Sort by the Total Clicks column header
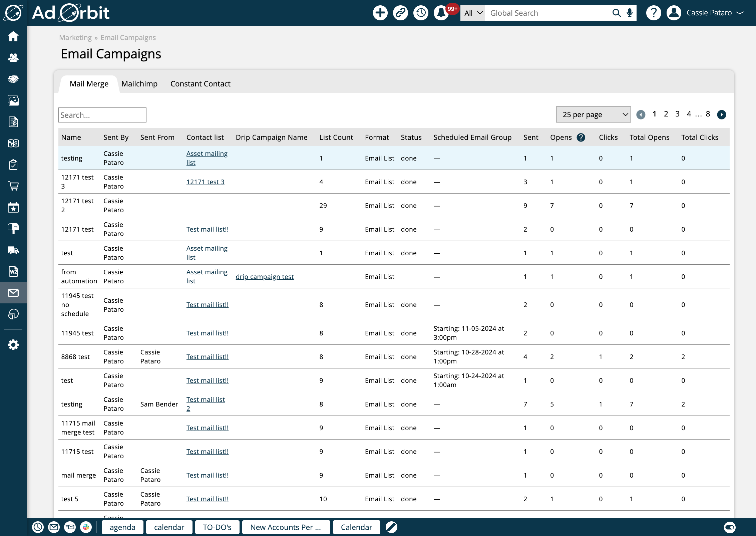The image size is (756, 536). pos(700,138)
